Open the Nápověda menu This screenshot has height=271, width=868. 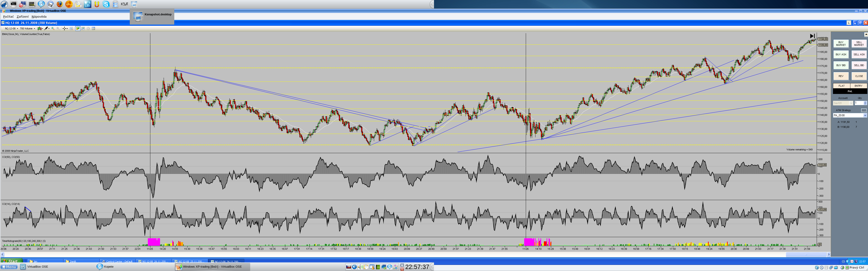pyautogui.click(x=39, y=16)
